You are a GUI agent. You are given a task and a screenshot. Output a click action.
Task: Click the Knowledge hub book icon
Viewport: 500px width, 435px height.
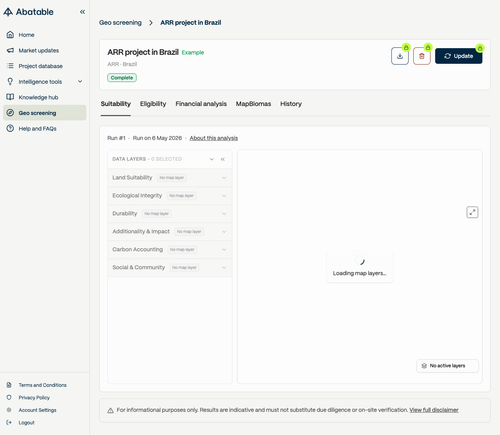(x=10, y=97)
